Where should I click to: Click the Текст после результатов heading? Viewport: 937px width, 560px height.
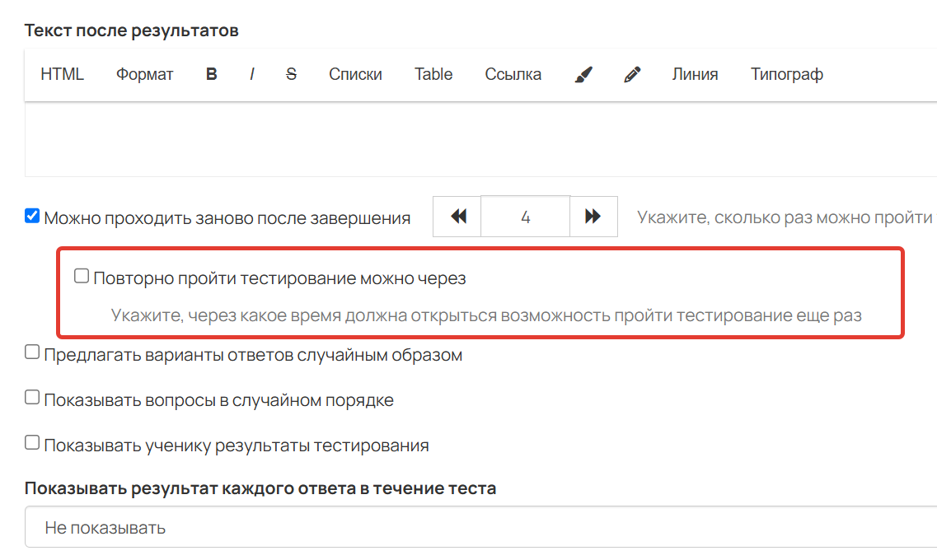coord(132,30)
